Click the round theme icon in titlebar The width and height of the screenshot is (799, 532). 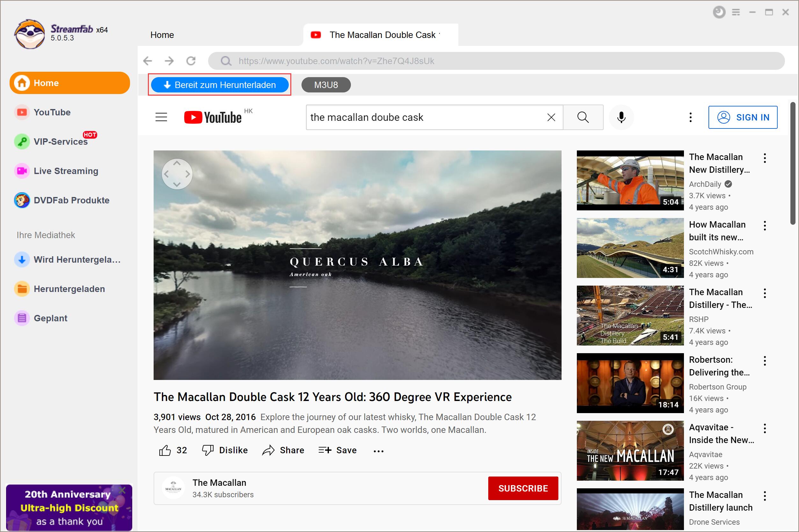click(x=719, y=12)
